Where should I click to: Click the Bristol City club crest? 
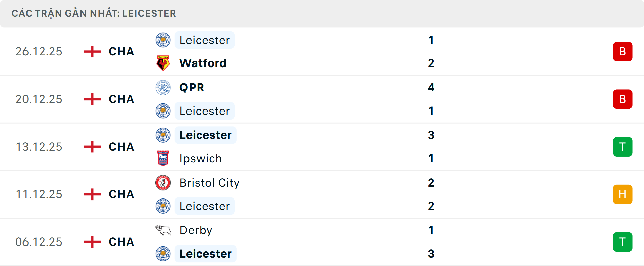click(x=163, y=183)
